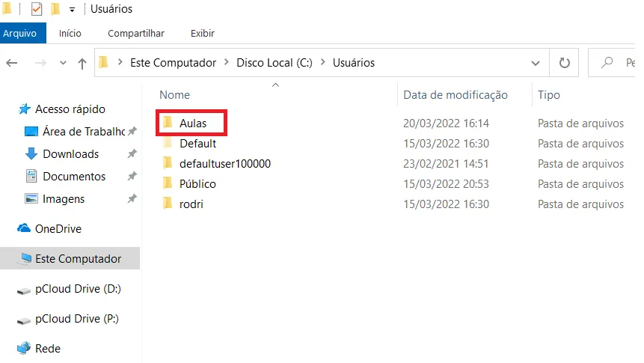Click the Imagens picture icon in sidebar
The image size is (644, 363).
[x=31, y=198]
